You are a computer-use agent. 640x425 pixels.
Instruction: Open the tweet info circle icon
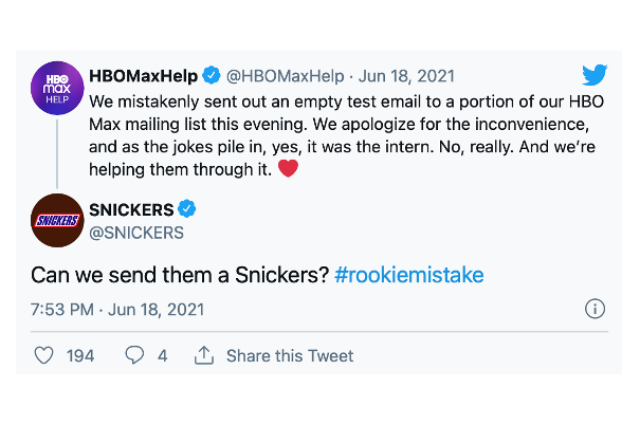point(595,309)
